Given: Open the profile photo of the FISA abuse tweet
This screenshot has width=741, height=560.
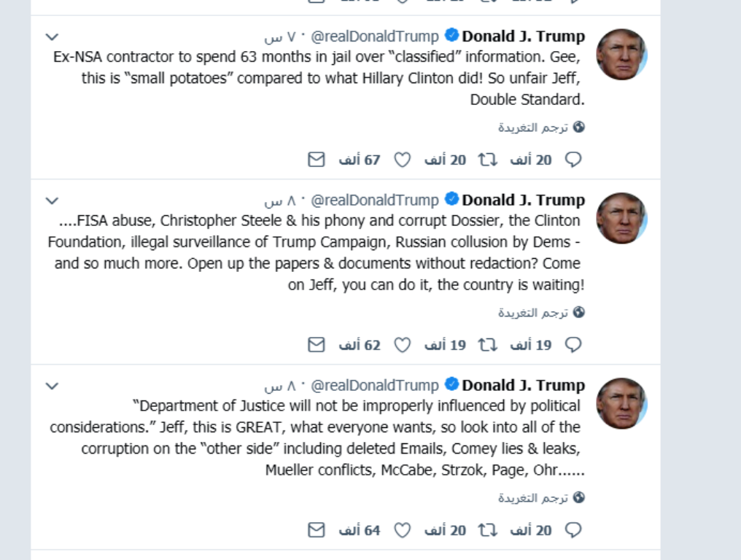Looking at the screenshot, I should (621, 218).
